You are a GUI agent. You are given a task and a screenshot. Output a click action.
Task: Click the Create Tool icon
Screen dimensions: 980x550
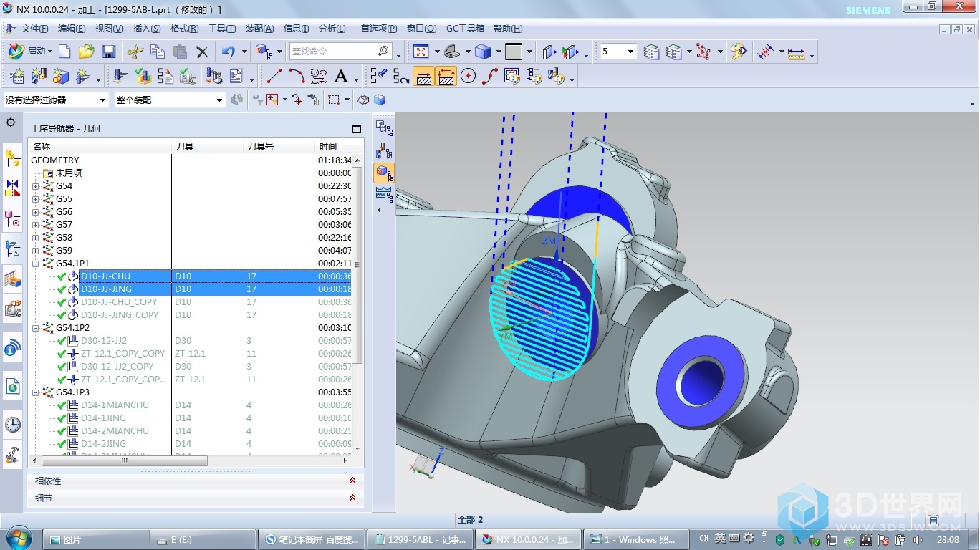(39, 76)
